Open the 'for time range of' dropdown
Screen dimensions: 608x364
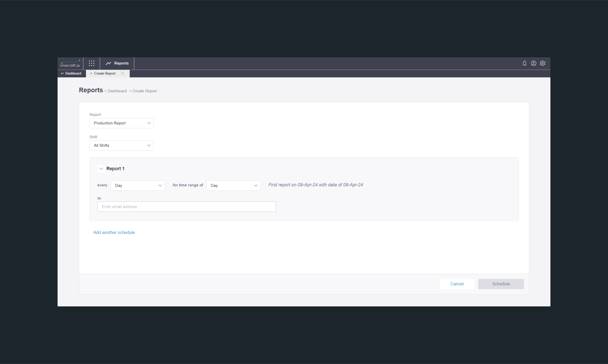(233, 185)
